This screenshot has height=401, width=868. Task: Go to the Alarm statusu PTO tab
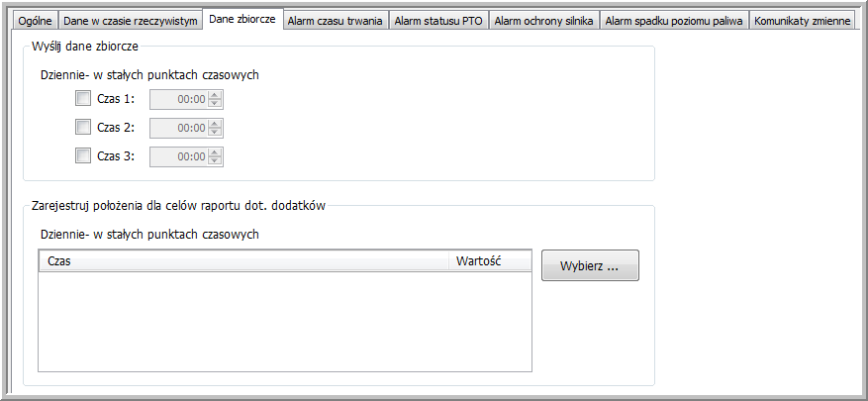[x=438, y=21]
